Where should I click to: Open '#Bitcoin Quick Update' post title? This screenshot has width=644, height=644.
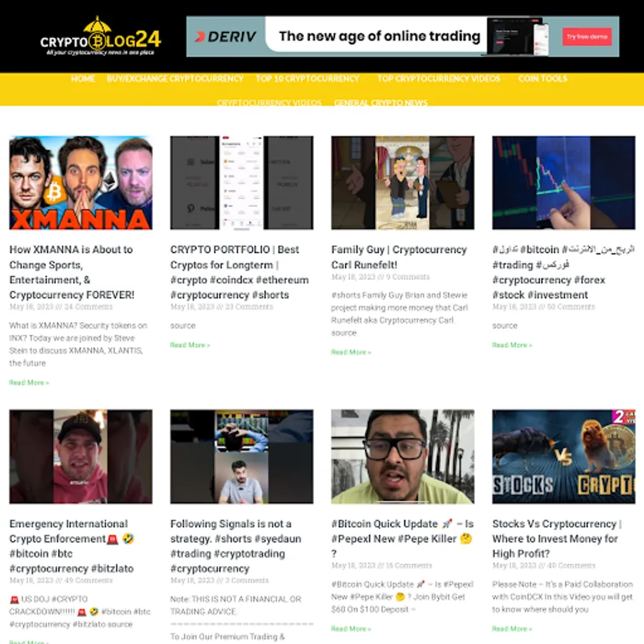402,538
